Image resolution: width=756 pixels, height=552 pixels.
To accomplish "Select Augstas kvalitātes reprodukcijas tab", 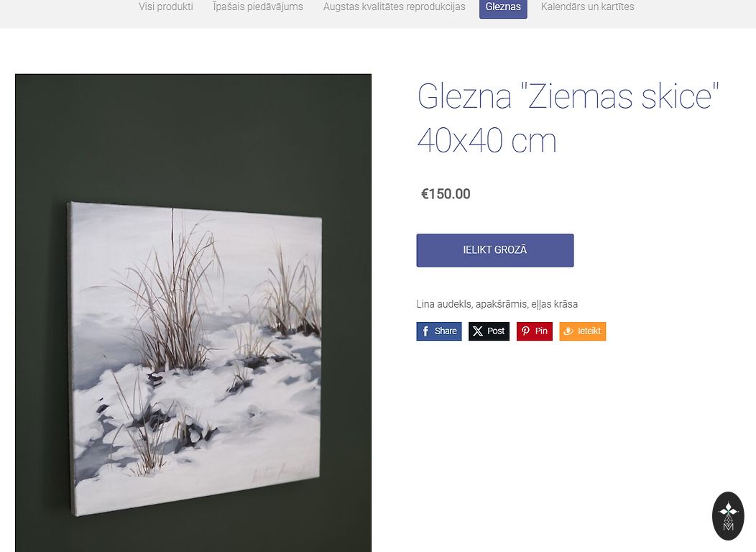I will (394, 6).
